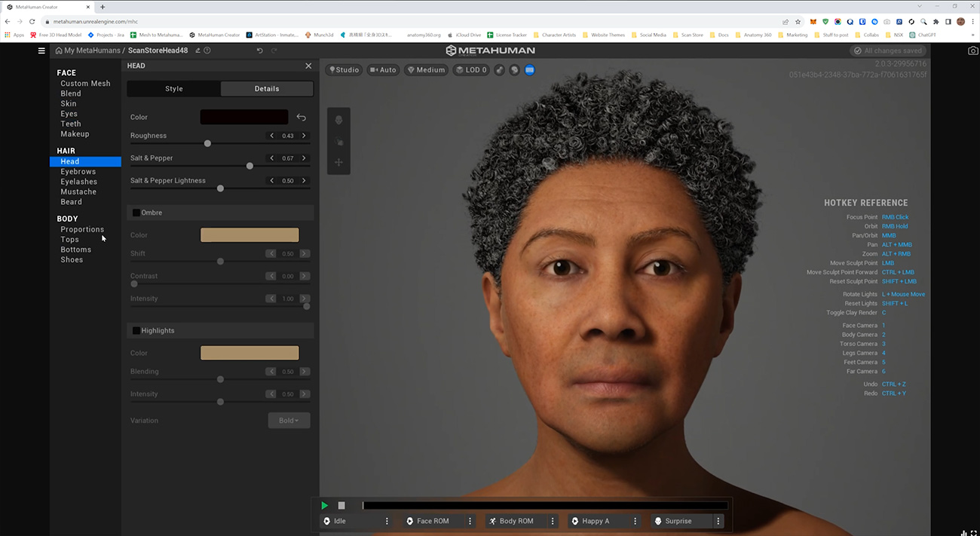Play the Face ROM animation
980x536 pixels.
click(433, 521)
